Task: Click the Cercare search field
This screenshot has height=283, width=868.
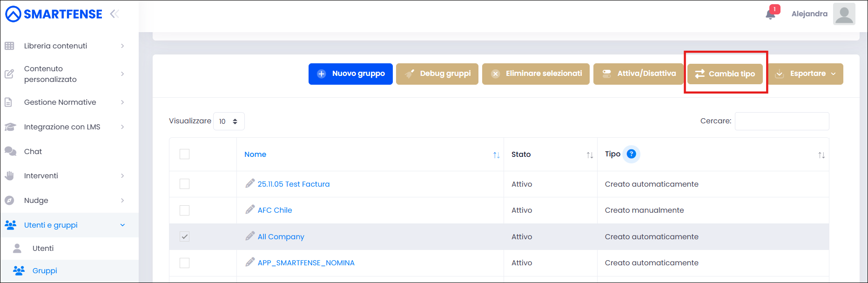Action: point(782,121)
